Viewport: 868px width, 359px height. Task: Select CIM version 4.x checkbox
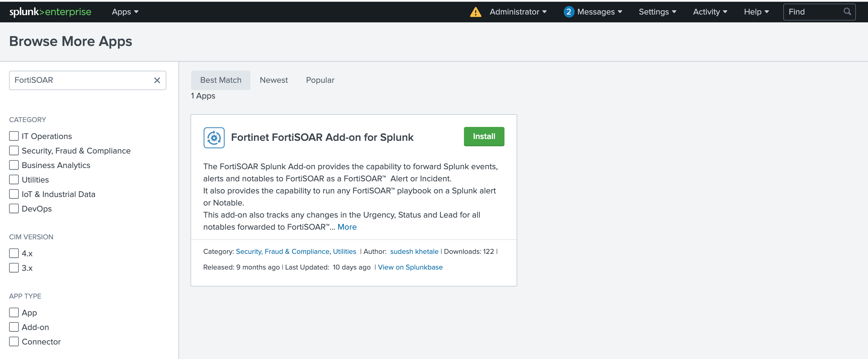click(14, 253)
